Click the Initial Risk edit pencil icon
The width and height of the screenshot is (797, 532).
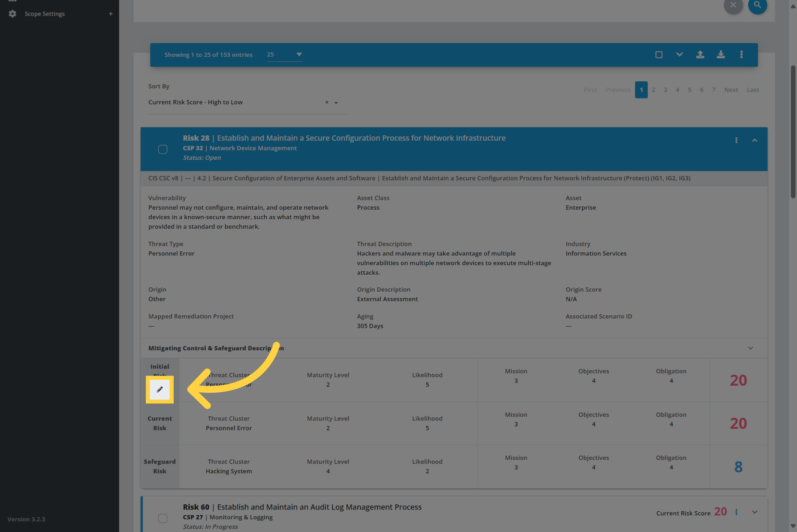point(160,389)
